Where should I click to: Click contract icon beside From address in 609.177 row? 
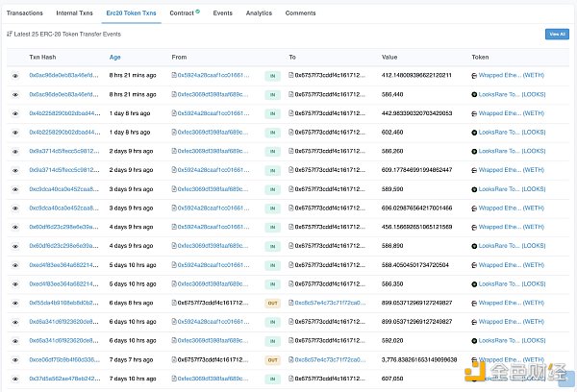[x=174, y=169]
